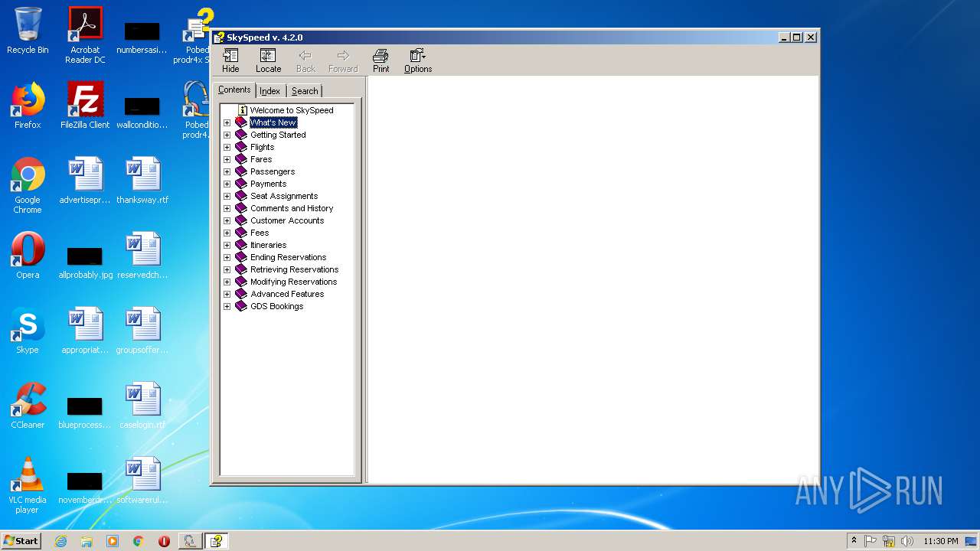The height and width of the screenshot is (551, 980).
Task: Select the Google Chrome desktop icon
Action: (x=28, y=184)
